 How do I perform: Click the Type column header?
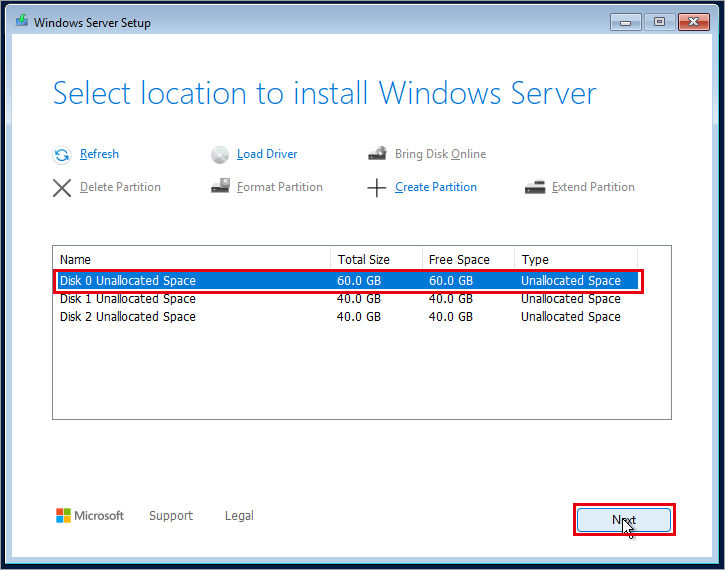pyautogui.click(x=576, y=259)
